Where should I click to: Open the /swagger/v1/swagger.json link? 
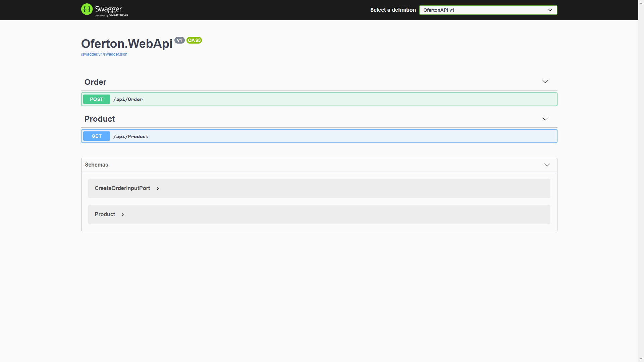coord(104,54)
